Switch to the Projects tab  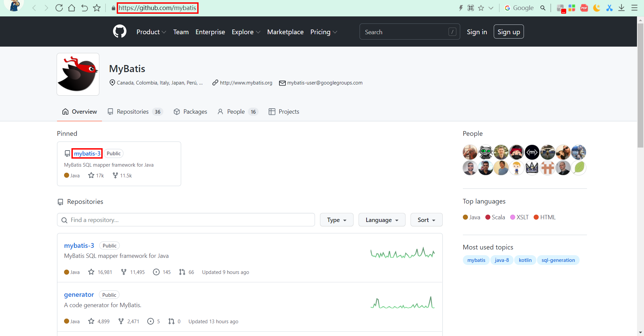[x=284, y=112]
